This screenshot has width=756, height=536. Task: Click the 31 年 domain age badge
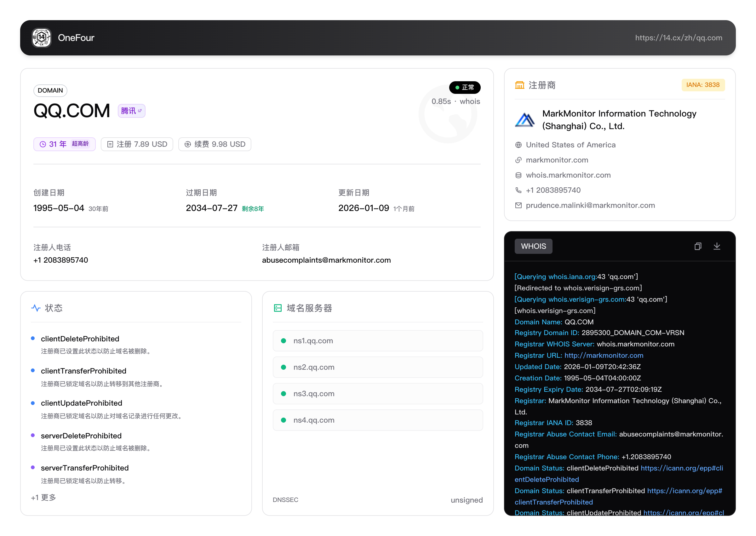click(x=64, y=144)
